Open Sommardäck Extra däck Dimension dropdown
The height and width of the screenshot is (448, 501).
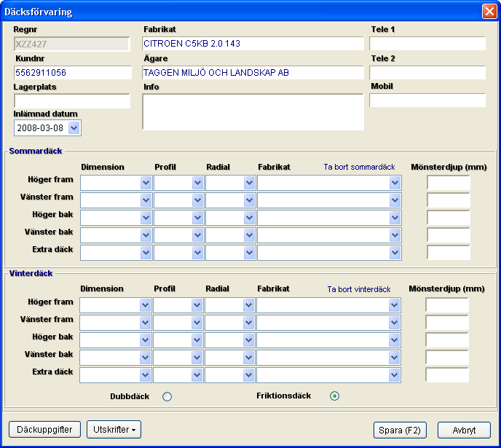146,253
